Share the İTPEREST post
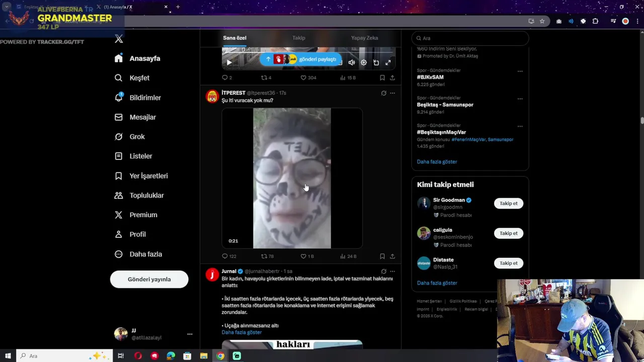Viewport: 644px width, 362px height. (x=392, y=256)
